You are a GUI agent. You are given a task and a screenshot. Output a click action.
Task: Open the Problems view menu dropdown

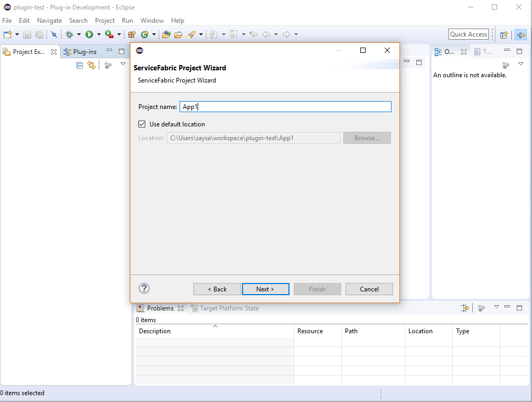click(x=496, y=307)
